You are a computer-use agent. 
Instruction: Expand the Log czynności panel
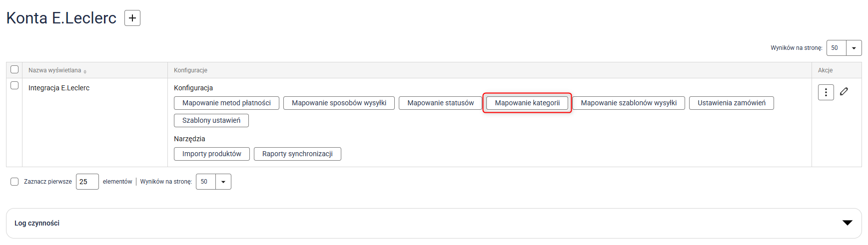coord(847,223)
